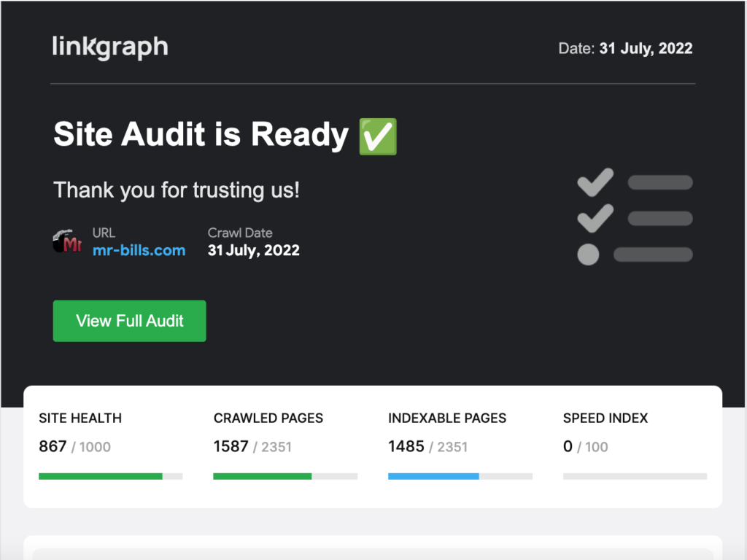The height and width of the screenshot is (560, 747).
Task: Select the mr-bills.com favicon image
Action: [x=66, y=242]
